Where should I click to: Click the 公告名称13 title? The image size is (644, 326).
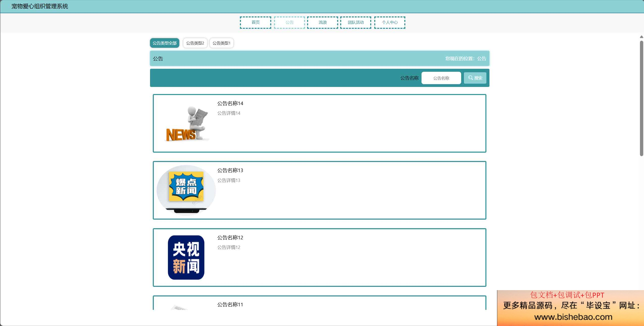230,170
